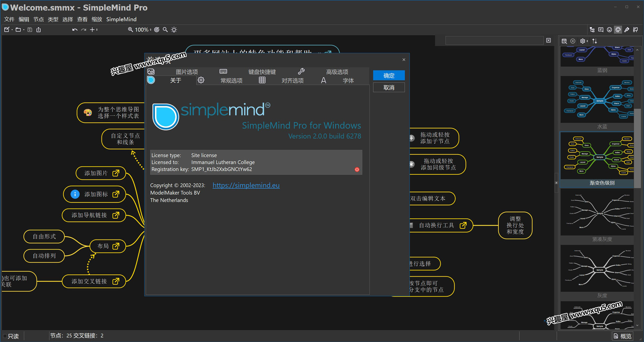Open the 文件 menu
The image size is (644, 342).
[9, 19]
